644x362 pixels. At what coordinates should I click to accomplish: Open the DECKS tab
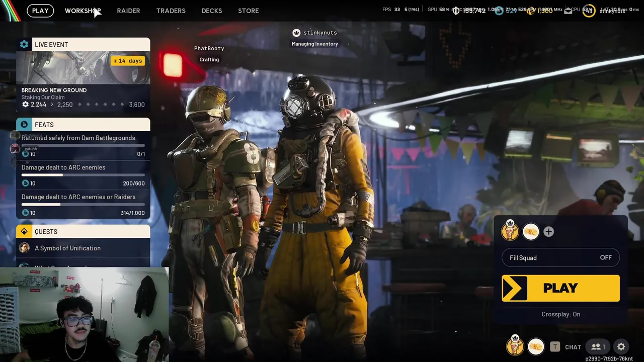(212, 11)
